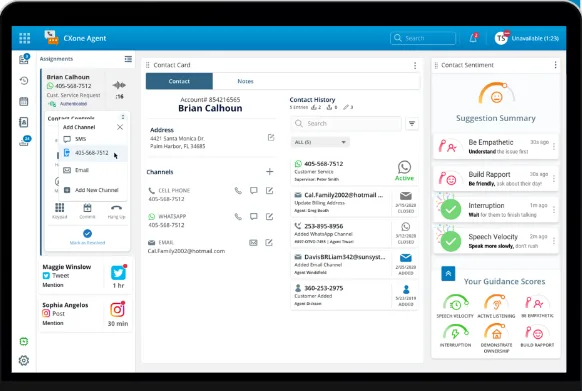Screen dimensions: 582x391
Task: Open the DavisBRLiam342 email history entry
Action: click(354, 264)
